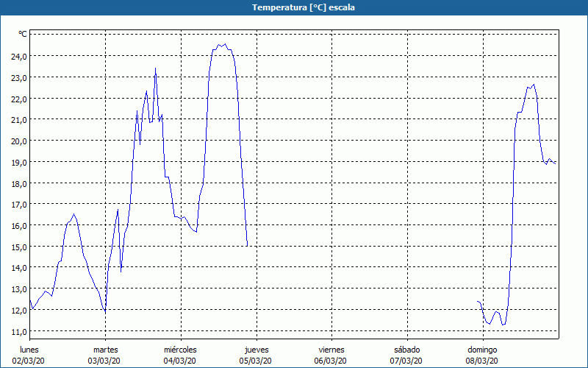Click the 12,0 y-axis value

pyautogui.click(x=19, y=311)
